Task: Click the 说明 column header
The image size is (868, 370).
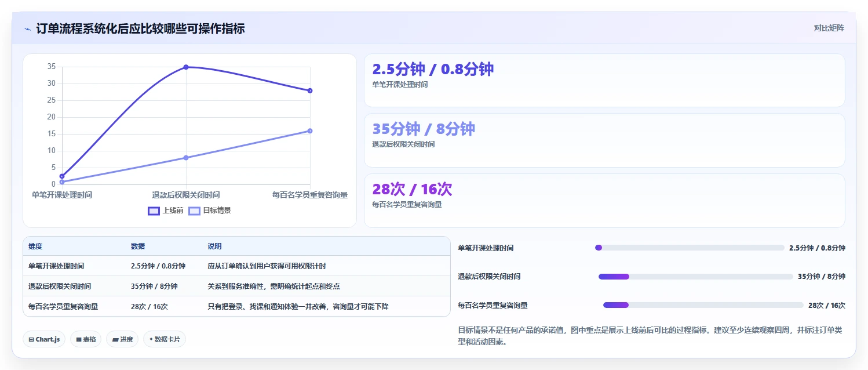Action: coord(214,246)
